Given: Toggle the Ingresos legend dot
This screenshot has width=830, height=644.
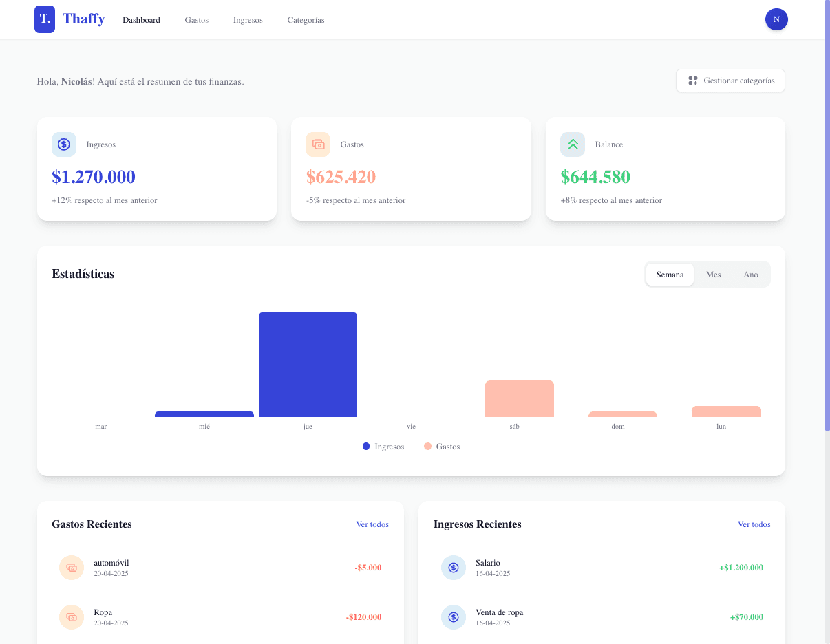Looking at the screenshot, I should (365, 446).
